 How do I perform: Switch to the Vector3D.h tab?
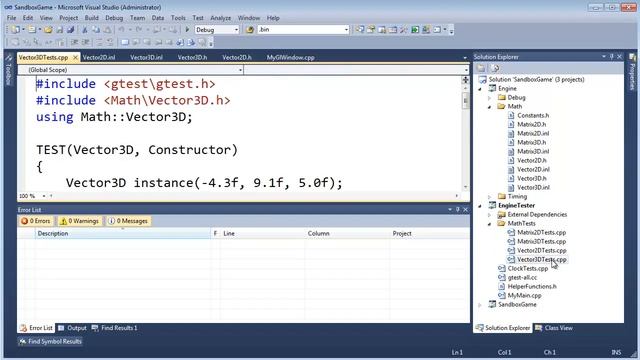[x=192, y=58]
